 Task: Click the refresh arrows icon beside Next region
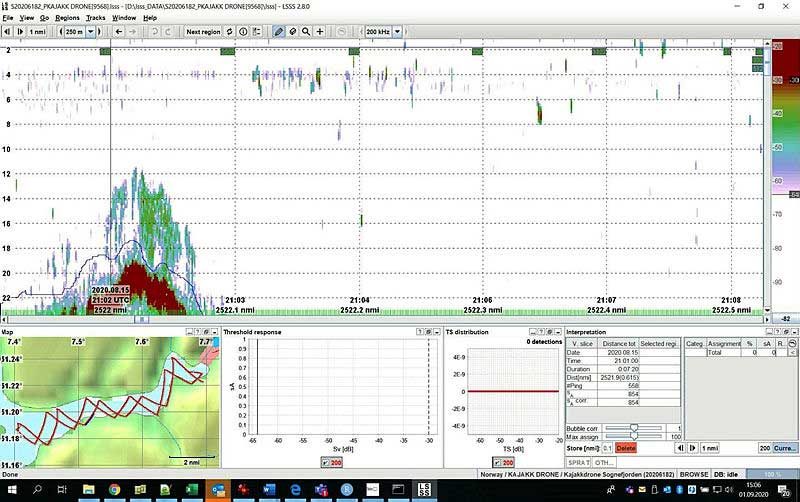click(x=229, y=32)
